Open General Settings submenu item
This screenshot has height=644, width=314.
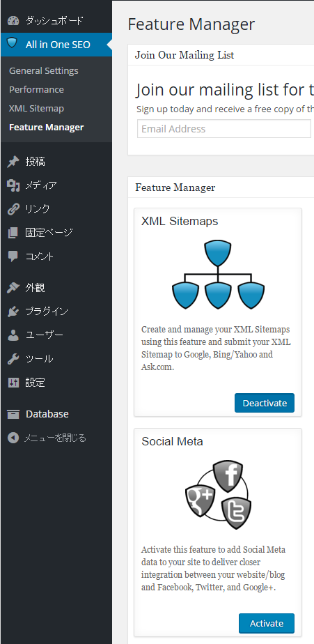point(43,70)
